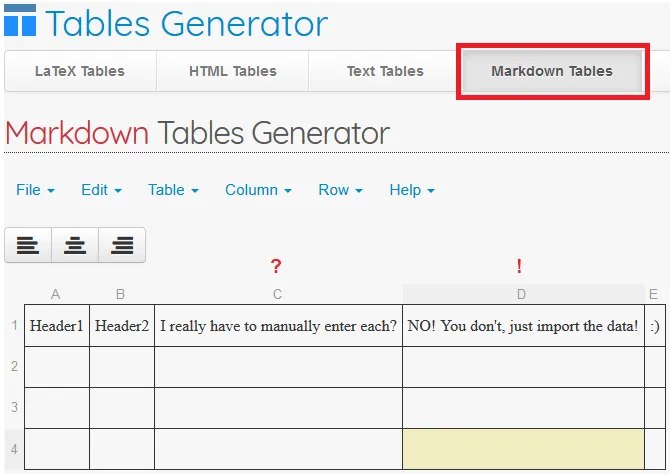Select column header C

pos(278,294)
